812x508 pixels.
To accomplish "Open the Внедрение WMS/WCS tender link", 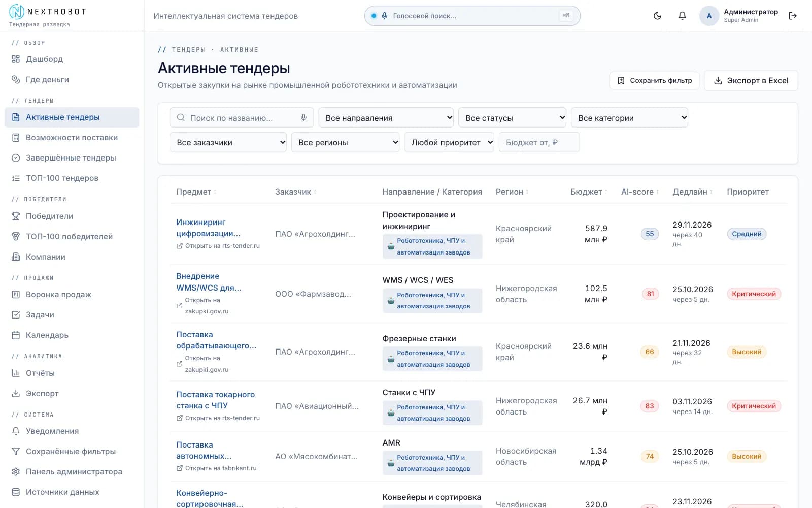I will point(209,282).
